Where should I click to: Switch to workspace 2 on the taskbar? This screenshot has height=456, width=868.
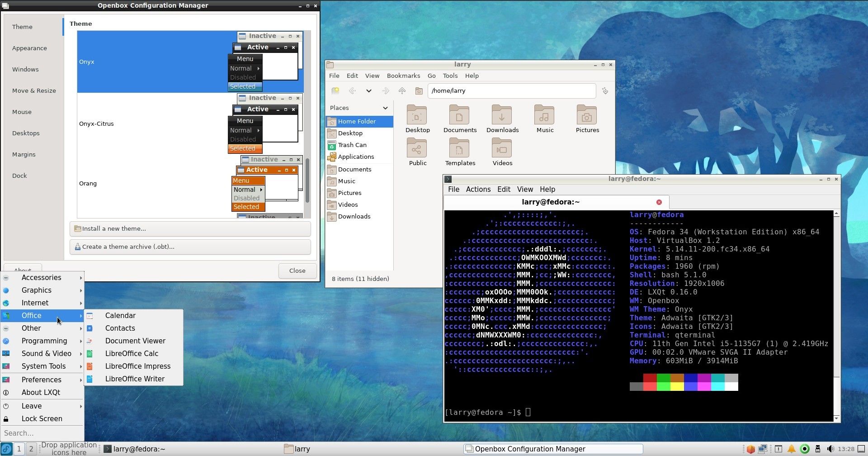pyautogui.click(x=31, y=448)
